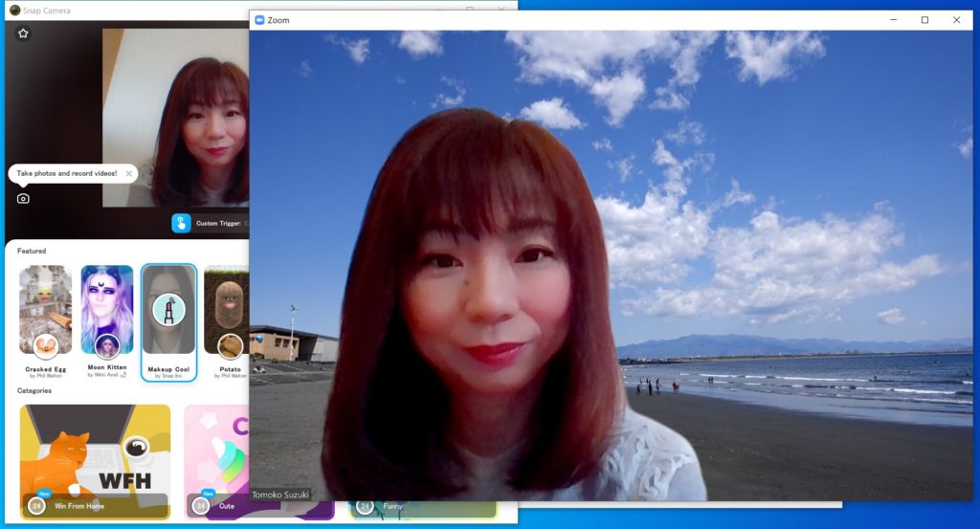Image resolution: width=980 pixels, height=529 pixels.
Task: Click the Zoom app icon in the title bar
Action: coord(260,20)
